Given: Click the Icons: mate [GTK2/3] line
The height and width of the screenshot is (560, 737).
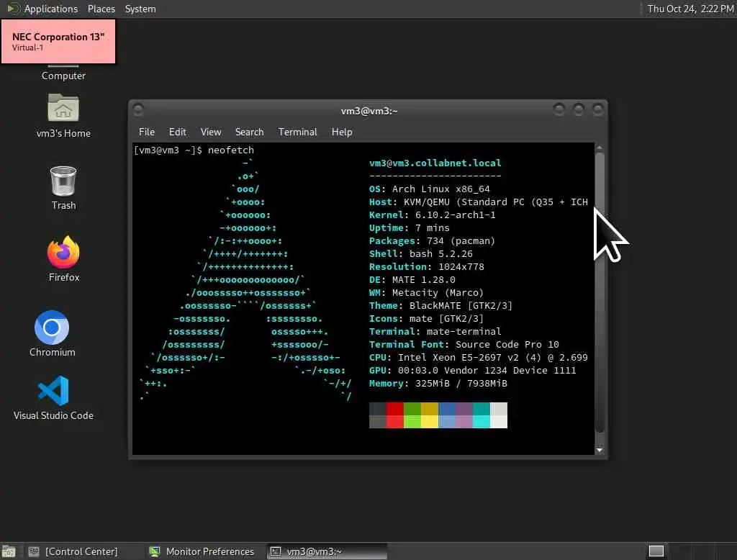Looking at the screenshot, I should tap(426, 319).
